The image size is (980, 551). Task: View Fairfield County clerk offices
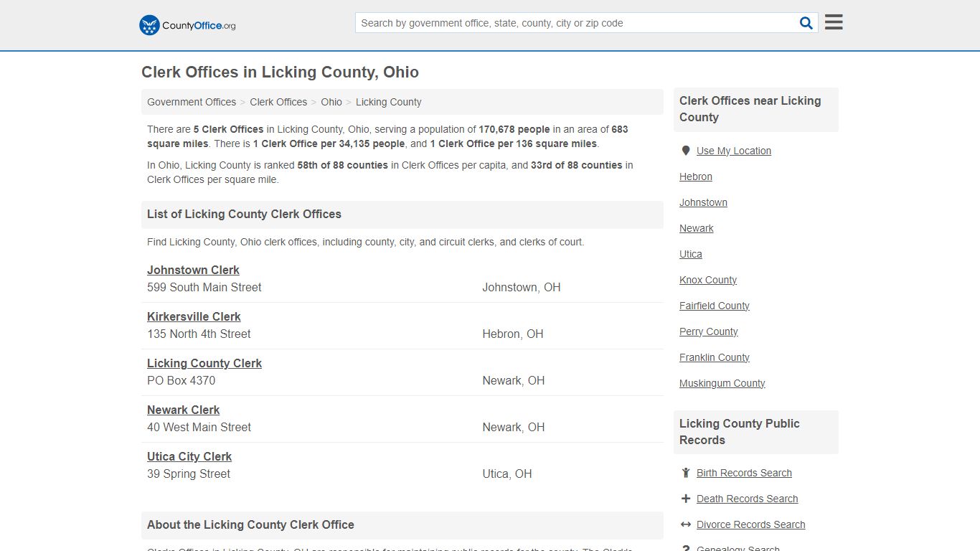715,306
